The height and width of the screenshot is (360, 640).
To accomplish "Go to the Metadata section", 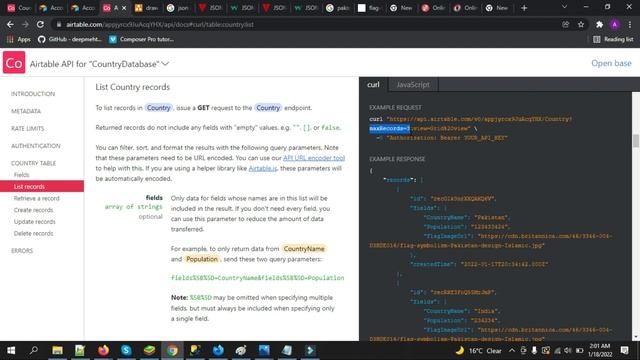I will 26,111.
